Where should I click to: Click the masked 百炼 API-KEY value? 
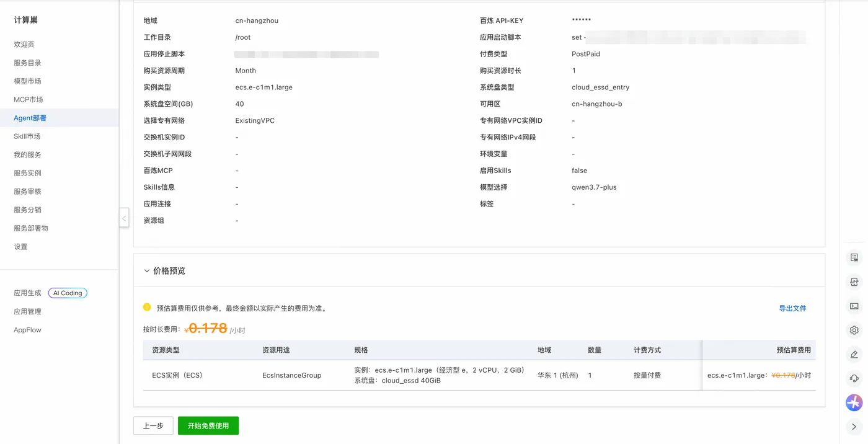click(x=581, y=20)
